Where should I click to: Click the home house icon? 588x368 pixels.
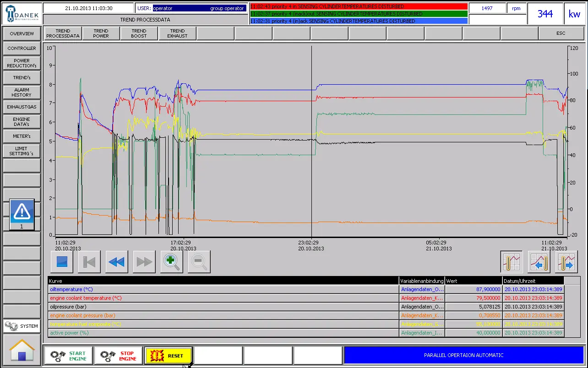22,350
